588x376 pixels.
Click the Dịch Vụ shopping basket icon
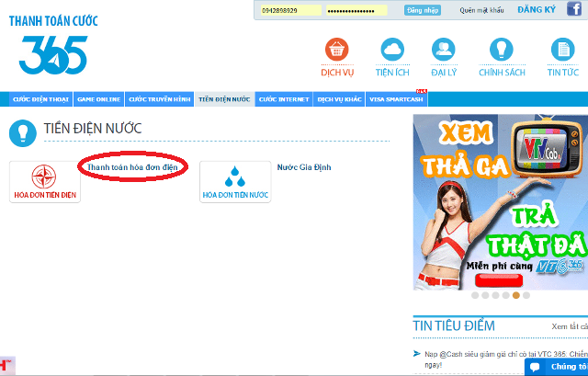point(337,50)
